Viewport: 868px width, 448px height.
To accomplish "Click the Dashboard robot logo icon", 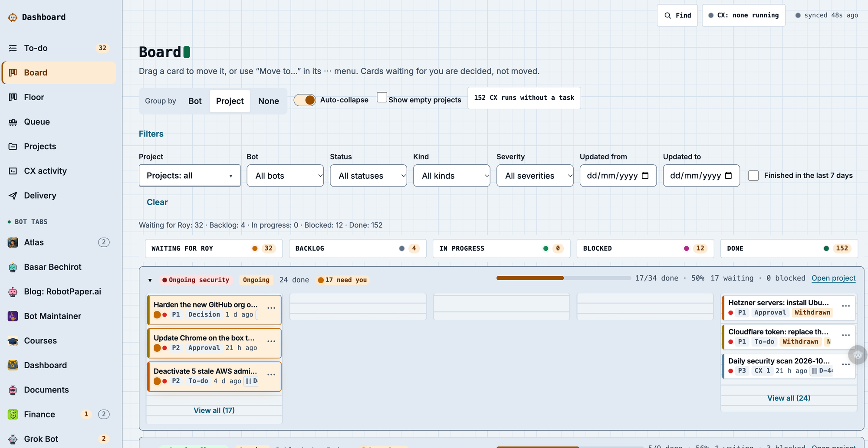I will point(13,17).
